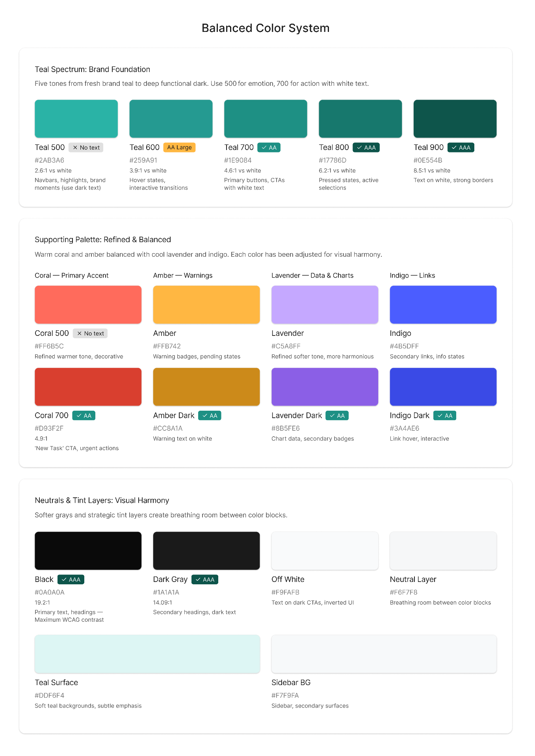The image size is (535, 756).
Task: Click the AA Large badge on Teal 600
Action: (x=179, y=148)
